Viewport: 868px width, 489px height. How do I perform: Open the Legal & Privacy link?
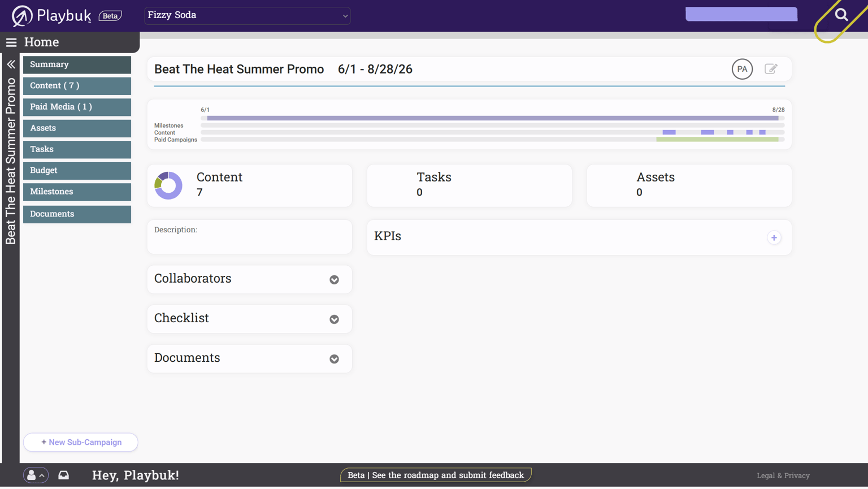tap(783, 476)
